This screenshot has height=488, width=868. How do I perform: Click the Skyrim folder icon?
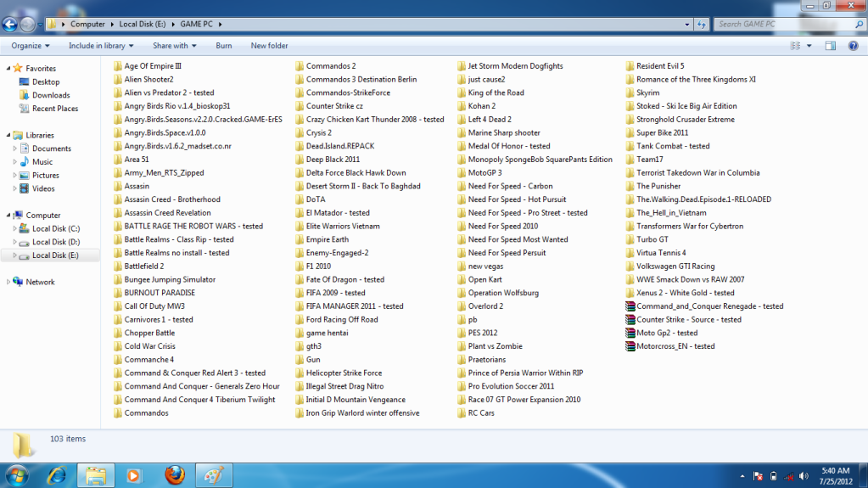[630, 93]
